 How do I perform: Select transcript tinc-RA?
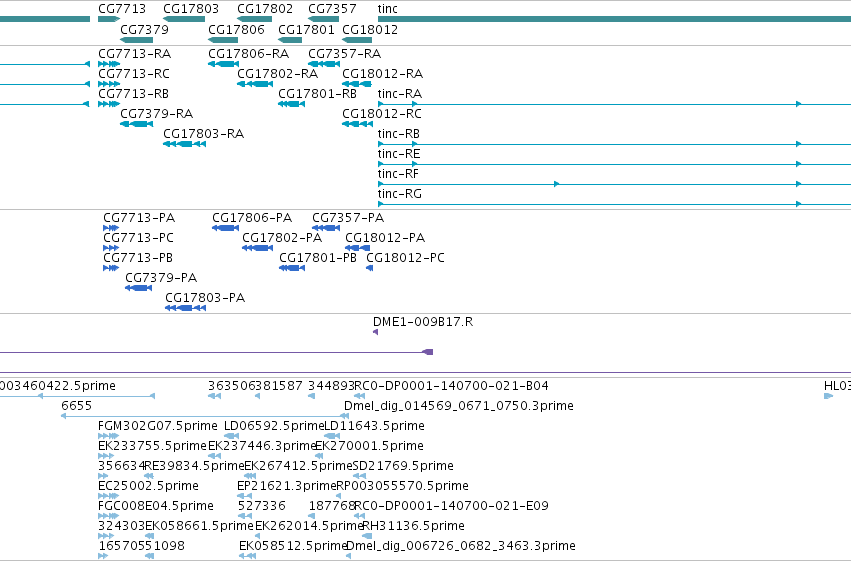pos(399,94)
